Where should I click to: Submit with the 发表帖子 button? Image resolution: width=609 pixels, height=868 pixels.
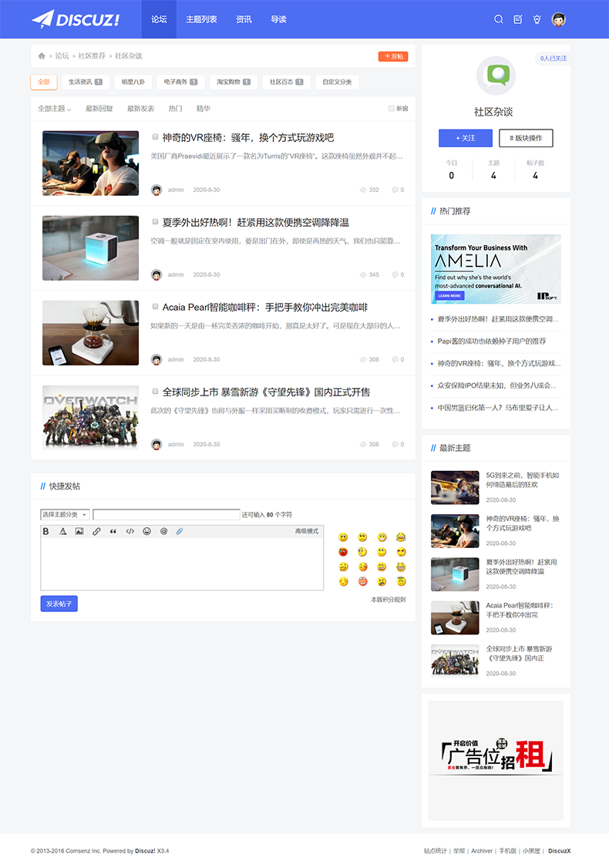click(59, 604)
